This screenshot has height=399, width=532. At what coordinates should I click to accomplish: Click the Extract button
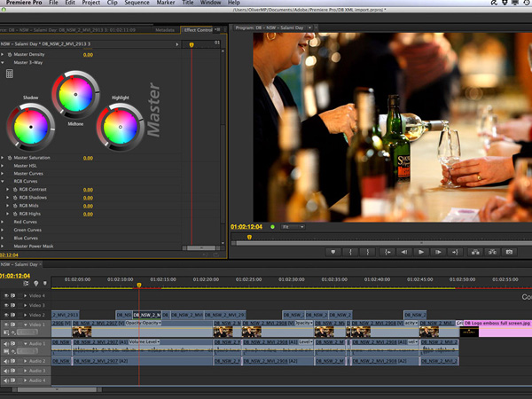(x=492, y=252)
